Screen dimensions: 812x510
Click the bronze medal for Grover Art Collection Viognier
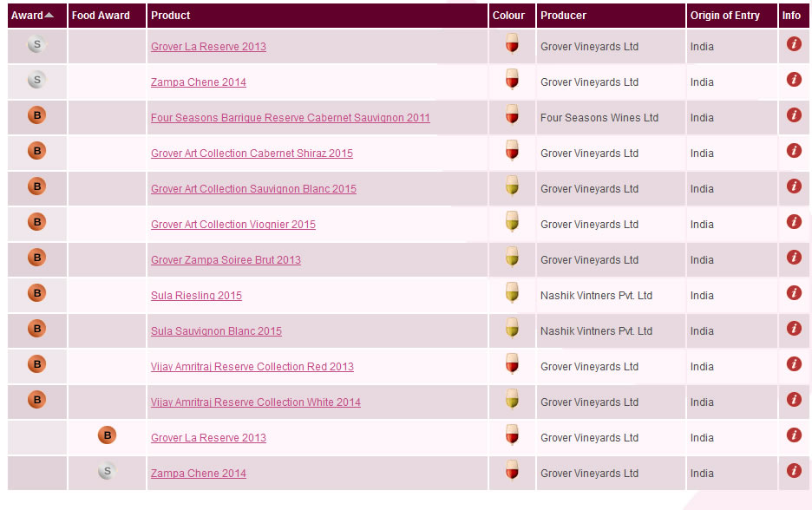(36, 221)
